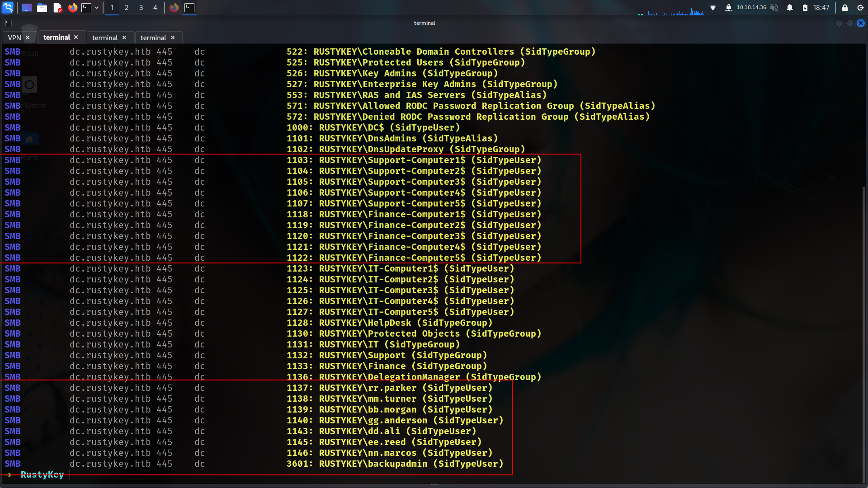Expand the terminal launcher dropdown arrow
The width and height of the screenshot is (868, 488).
tap(97, 8)
